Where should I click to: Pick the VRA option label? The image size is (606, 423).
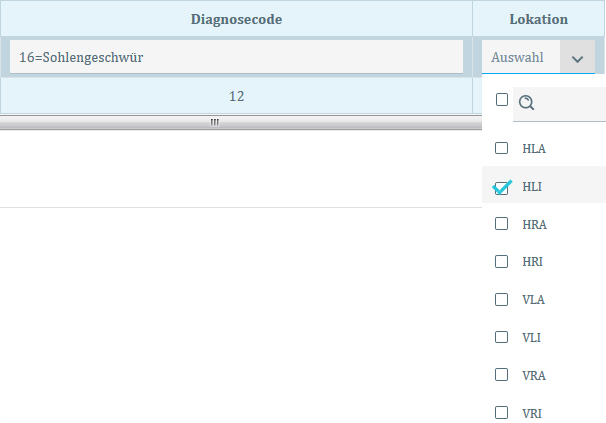[x=533, y=375]
